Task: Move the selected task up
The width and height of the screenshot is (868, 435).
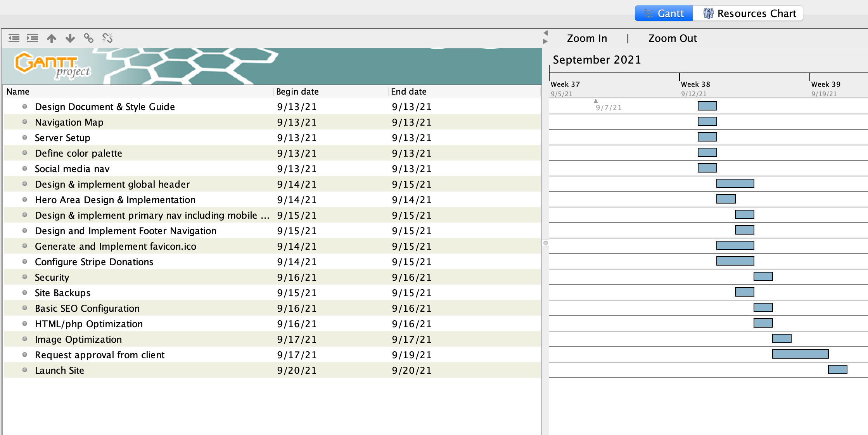Action: [52, 38]
